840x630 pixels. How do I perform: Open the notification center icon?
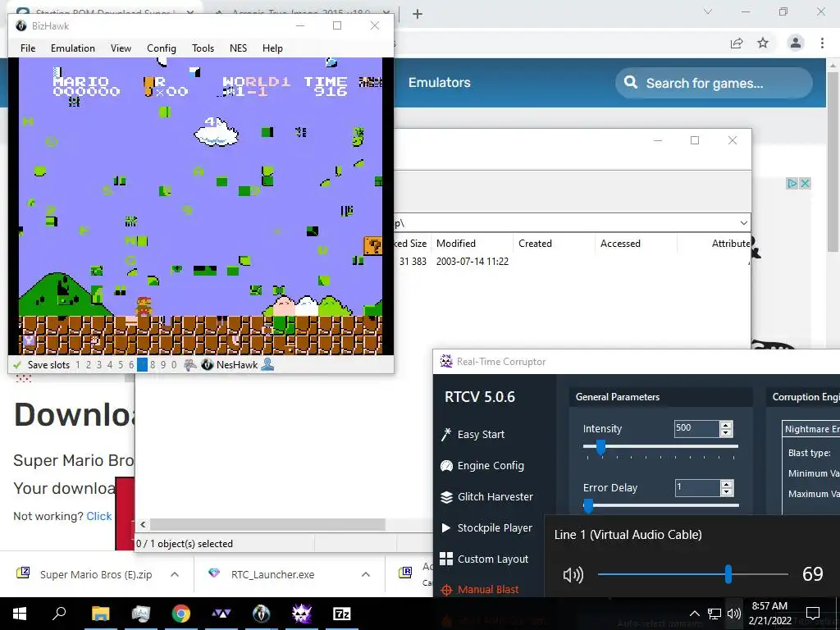pos(813,614)
